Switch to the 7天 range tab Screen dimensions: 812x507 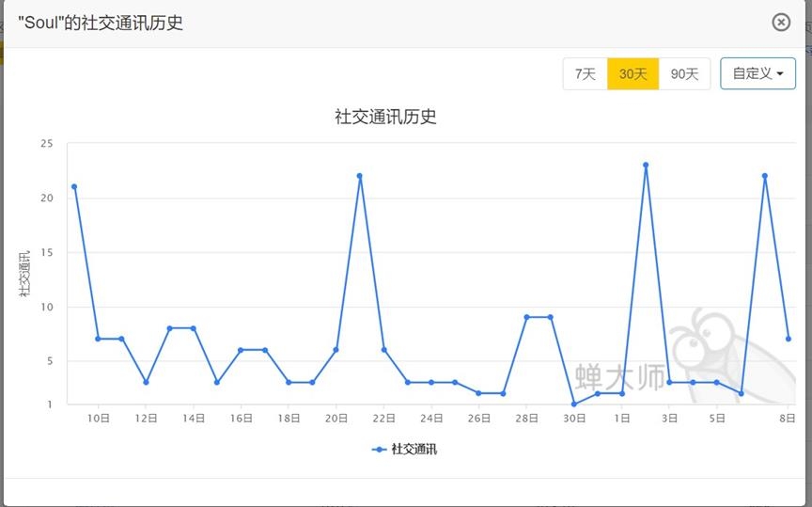[x=586, y=73]
